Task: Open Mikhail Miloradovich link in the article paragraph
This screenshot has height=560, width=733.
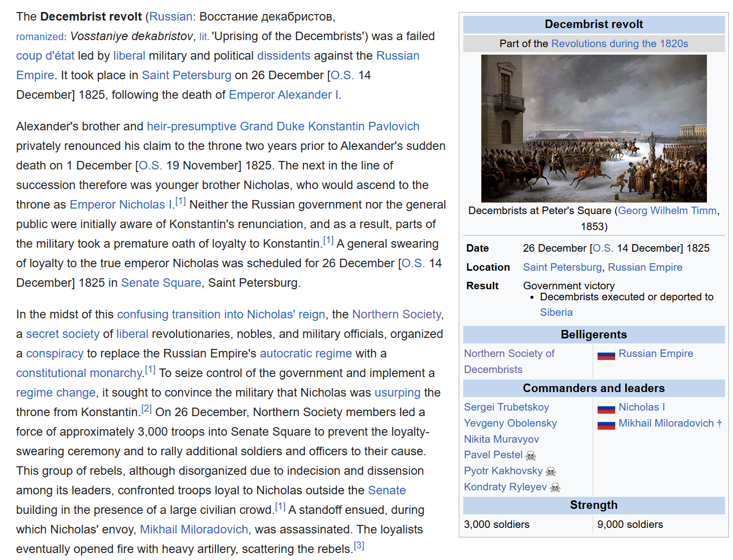Action: pos(194,529)
